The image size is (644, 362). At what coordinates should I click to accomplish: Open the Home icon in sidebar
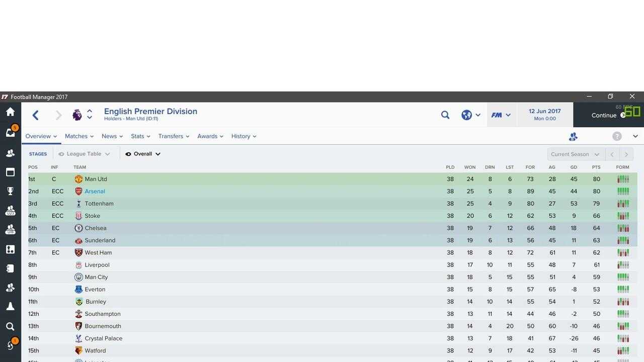(10, 112)
